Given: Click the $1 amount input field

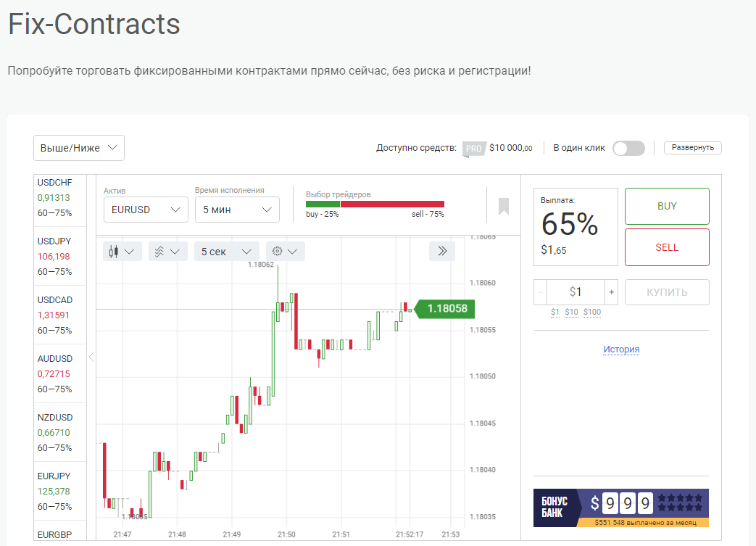Looking at the screenshot, I should pyautogui.click(x=576, y=292).
